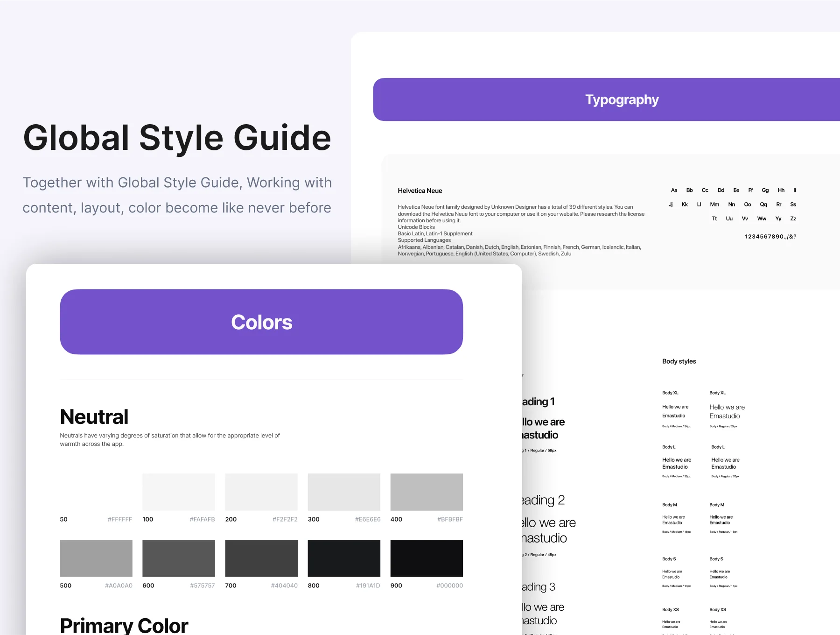Click the "700" neutral shade label
The height and width of the screenshot is (635, 840).
coord(231,586)
